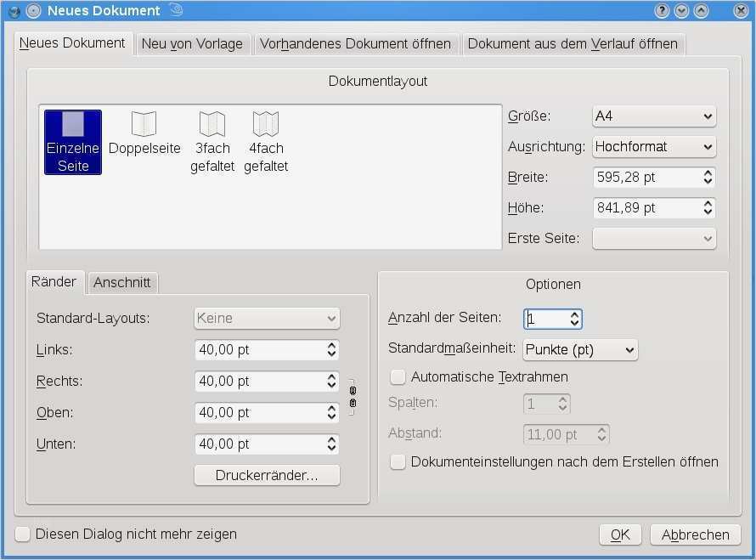Open Dokument aus dem Verlauf öffnen tab
Image resolution: width=756 pixels, height=560 pixels.
point(573,44)
